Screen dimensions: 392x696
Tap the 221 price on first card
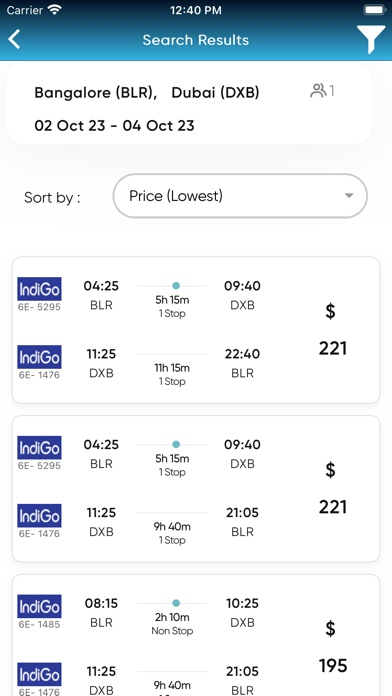pos(333,348)
